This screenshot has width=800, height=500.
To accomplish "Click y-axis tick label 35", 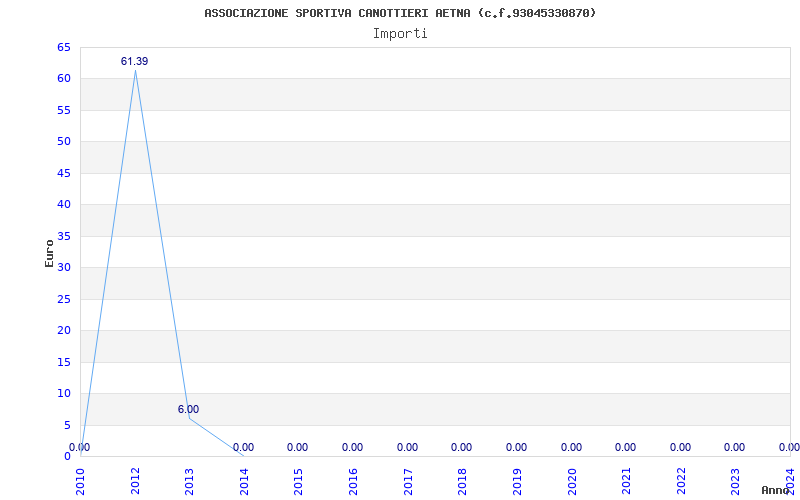I will click(64, 236).
